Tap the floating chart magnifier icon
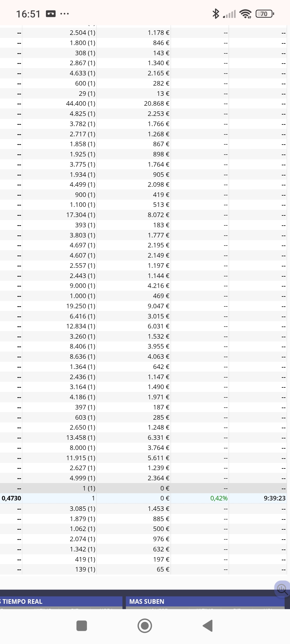The height and width of the screenshot is (644, 290). 282,589
